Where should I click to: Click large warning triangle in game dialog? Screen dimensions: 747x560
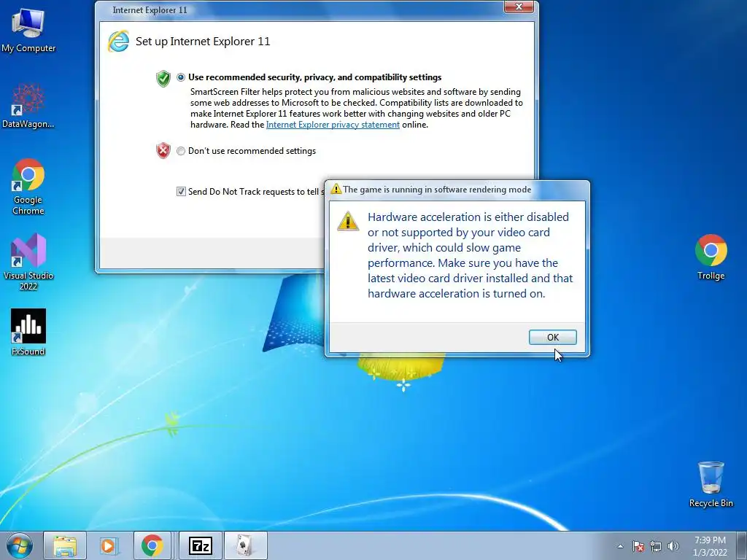click(348, 221)
